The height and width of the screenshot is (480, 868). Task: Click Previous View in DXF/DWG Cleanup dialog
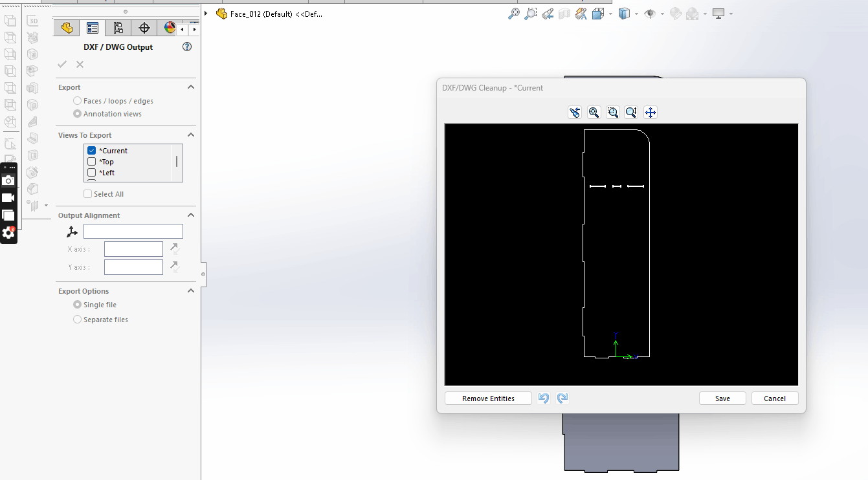(575, 113)
